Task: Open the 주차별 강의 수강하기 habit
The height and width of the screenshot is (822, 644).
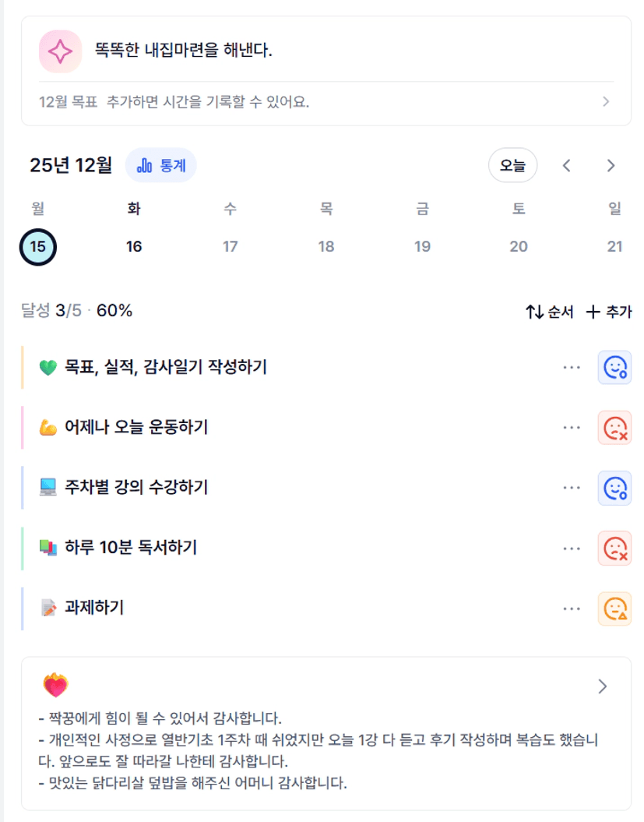Action: tap(136, 488)
